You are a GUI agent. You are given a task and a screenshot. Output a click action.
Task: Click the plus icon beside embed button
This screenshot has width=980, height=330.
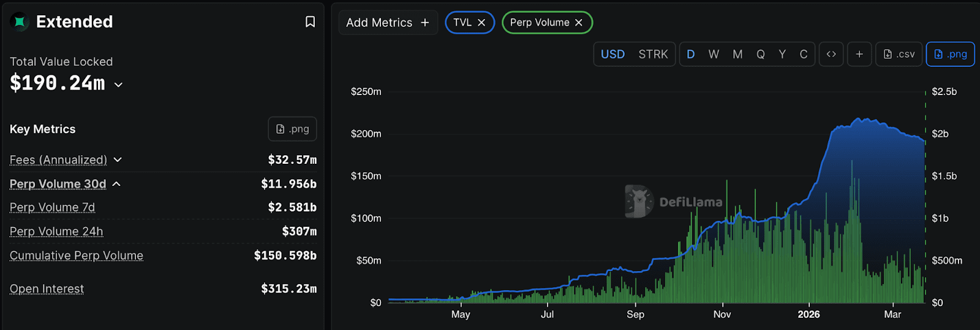[x=859, y=54]
